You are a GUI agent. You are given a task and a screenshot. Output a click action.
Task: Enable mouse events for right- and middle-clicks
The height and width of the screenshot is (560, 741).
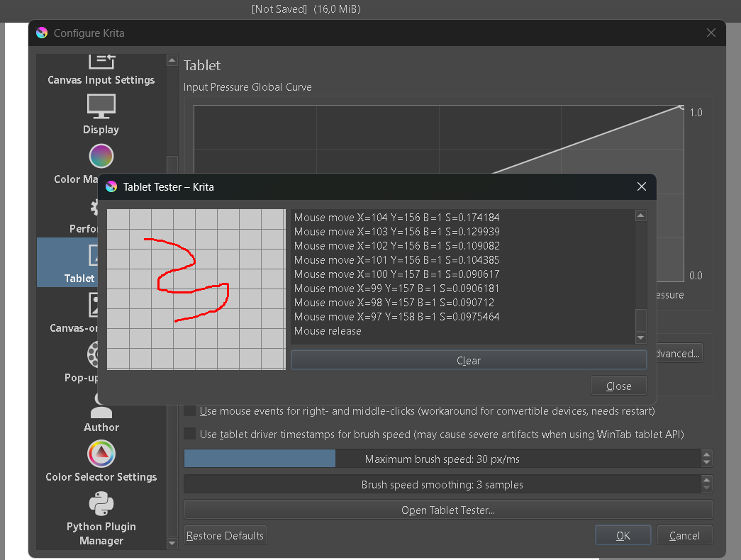point(190,410)
